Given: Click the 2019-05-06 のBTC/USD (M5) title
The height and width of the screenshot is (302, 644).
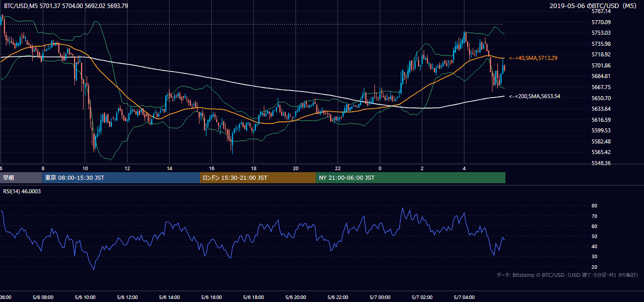Looking at the screenshot, I should (594, 6).
